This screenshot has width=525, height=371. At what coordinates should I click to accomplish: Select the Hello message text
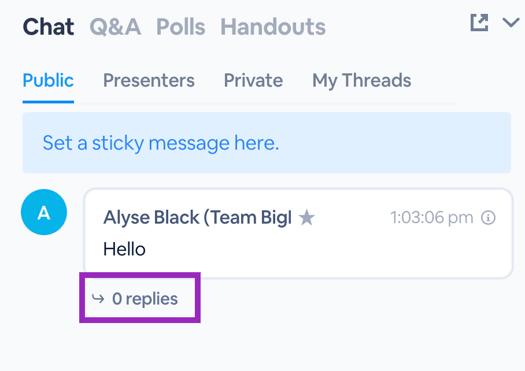tap(124, 249)
